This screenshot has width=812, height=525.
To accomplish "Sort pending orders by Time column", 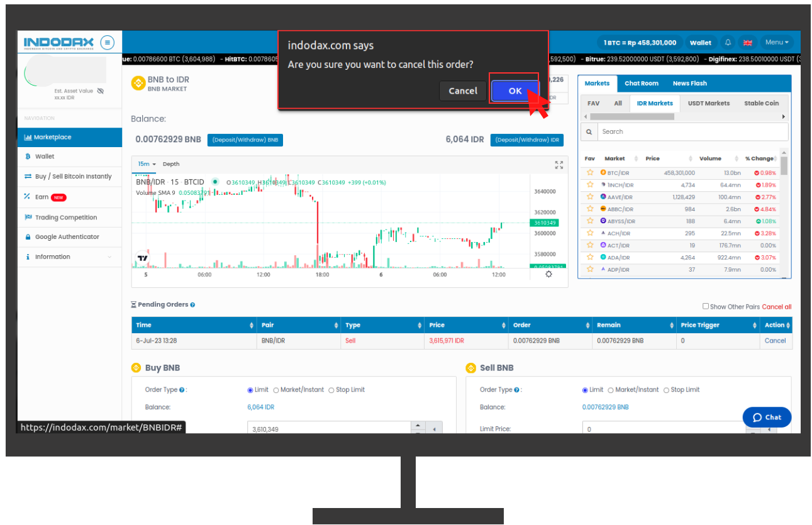I will point(194,325).
